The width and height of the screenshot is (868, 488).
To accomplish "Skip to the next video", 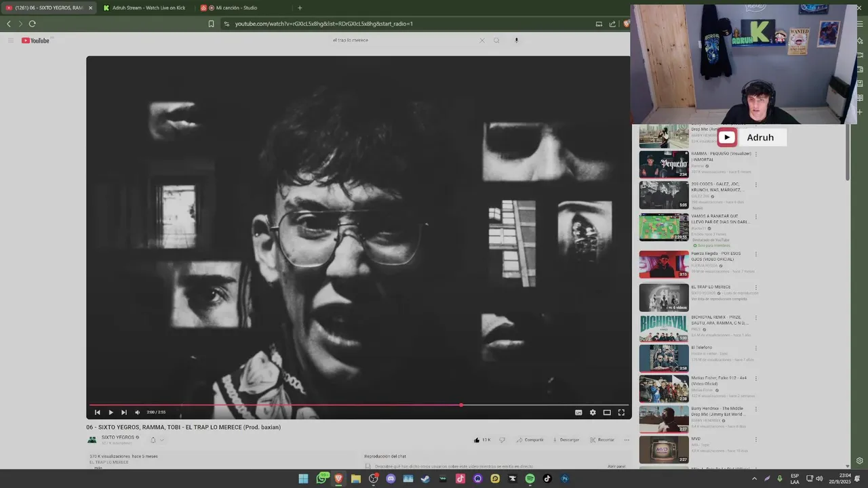I will tap(123, 412).
